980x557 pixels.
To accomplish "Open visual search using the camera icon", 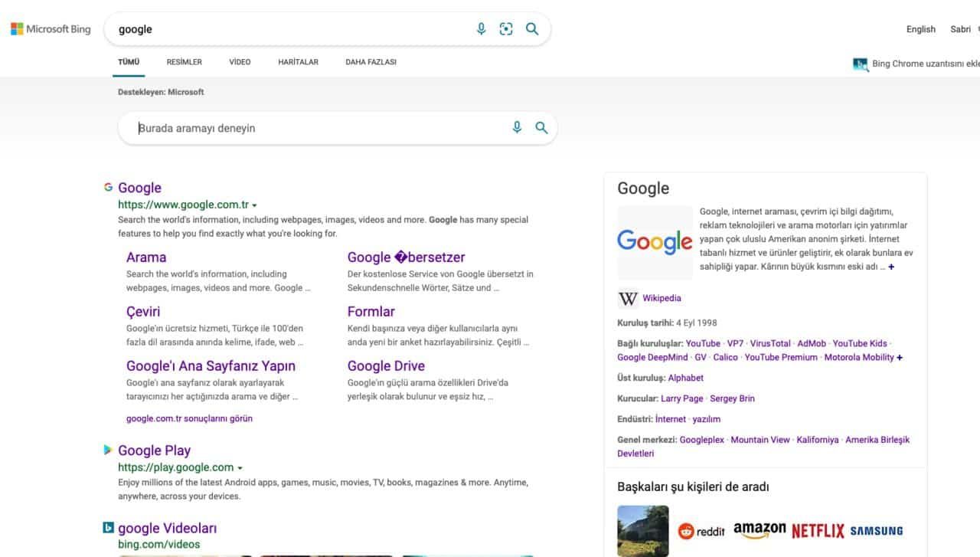I will pos(506,28).
